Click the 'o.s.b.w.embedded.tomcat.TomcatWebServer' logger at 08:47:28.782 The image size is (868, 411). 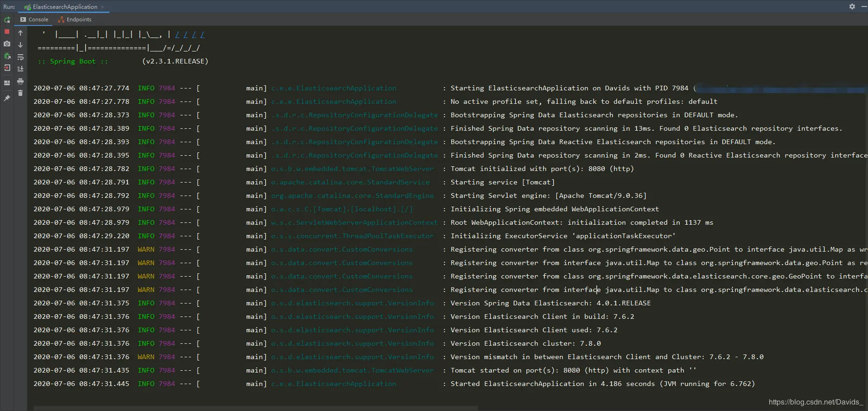(x=352, y=169)
